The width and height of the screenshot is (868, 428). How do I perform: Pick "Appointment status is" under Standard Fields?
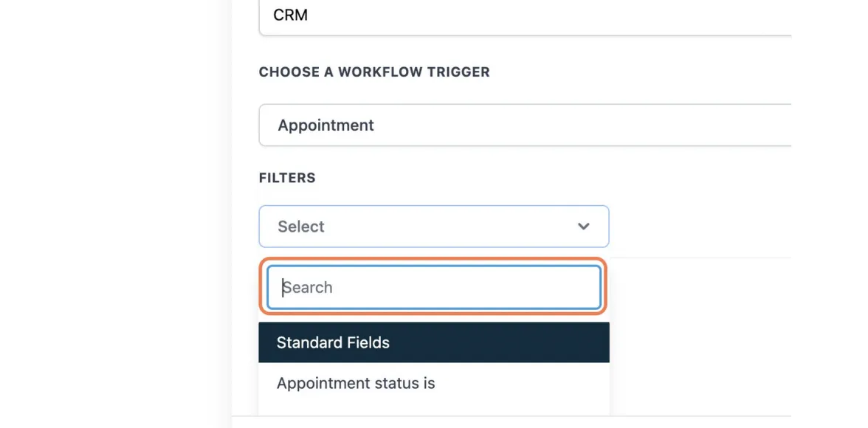click(356, 384)
